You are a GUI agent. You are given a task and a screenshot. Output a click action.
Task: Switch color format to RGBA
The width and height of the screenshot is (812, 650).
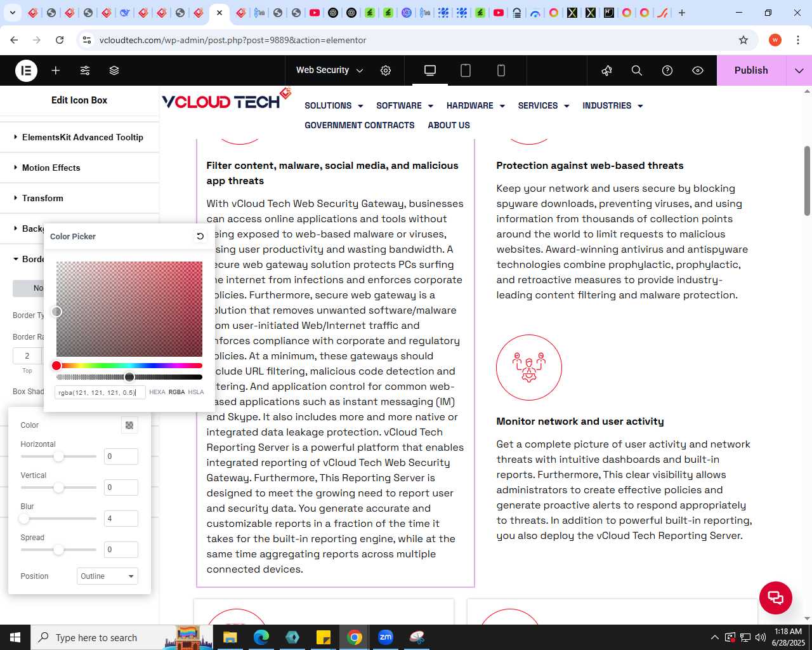click(x=177, y=392)
